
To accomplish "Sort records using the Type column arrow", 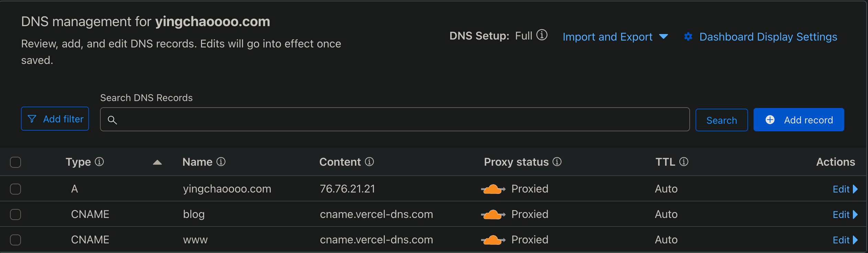I will pos(157,162).
